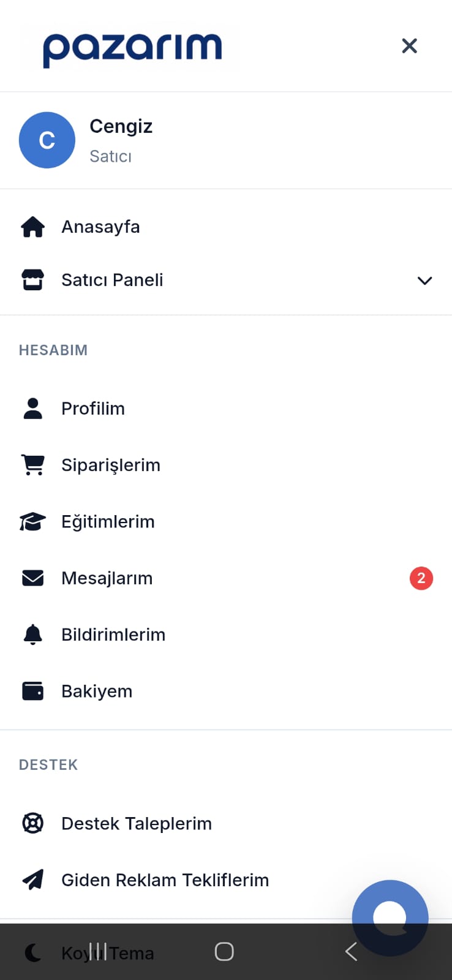The image size is (452, 980).
Task: Click the storefront icon for Satıcı Paneli
Action: point(33,280)
